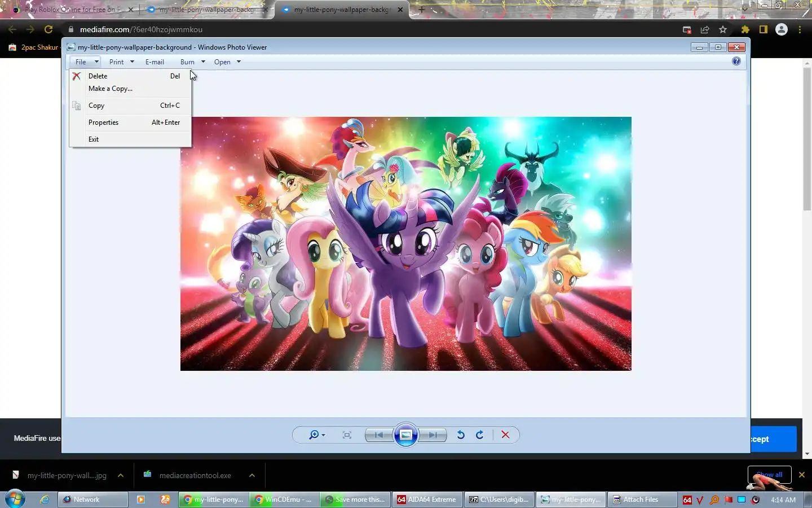812x508 pixels.
Task: Go to next image in Photo Viewer
Action: 433,435
